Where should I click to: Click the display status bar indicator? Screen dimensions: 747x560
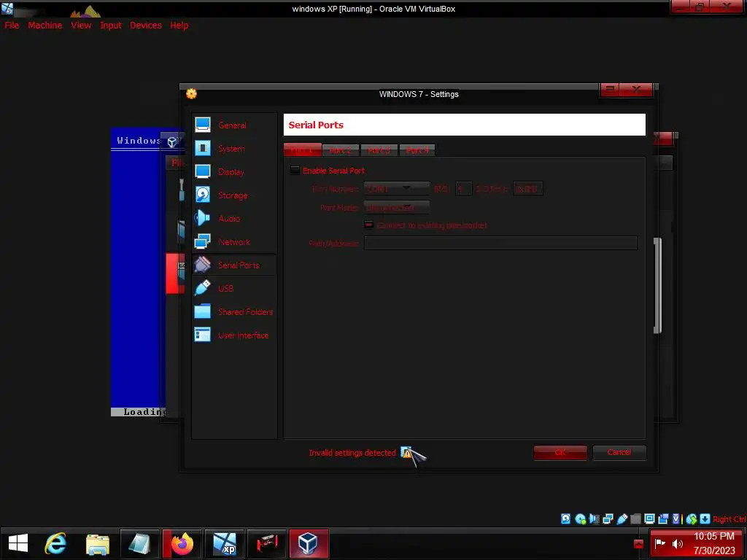(x=649, y=519)
